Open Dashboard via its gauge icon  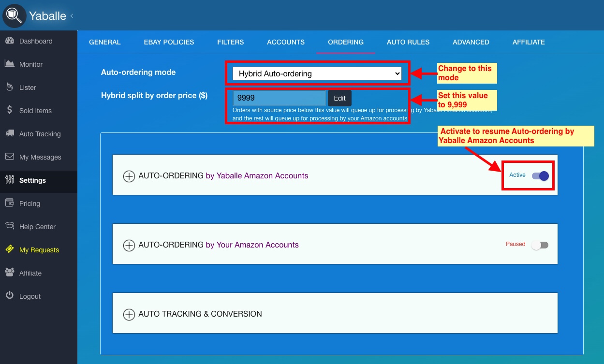pyautogui.click(x=10, y=41)
